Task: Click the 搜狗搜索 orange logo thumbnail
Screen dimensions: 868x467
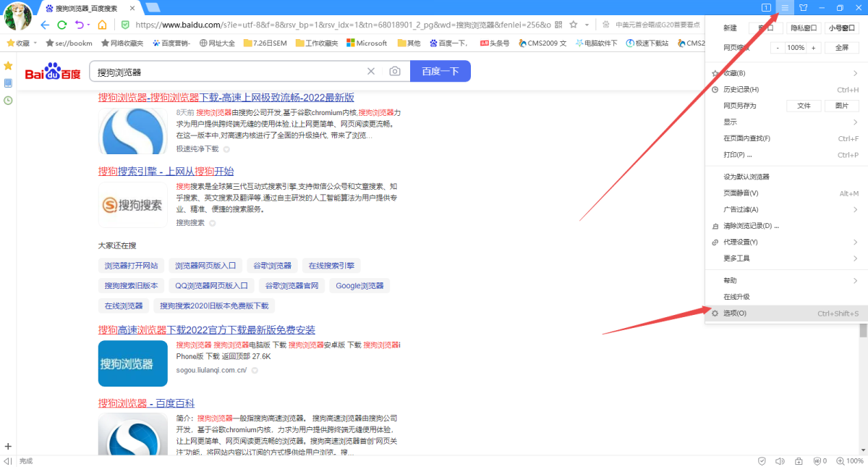Action: point(133,206)
